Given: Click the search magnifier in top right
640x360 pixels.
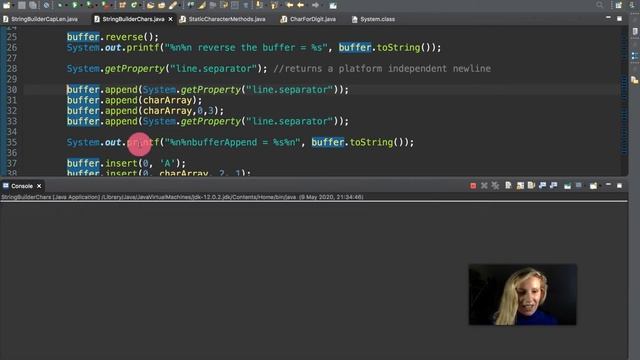Looking at the screenshot, I should pos(599,5).
